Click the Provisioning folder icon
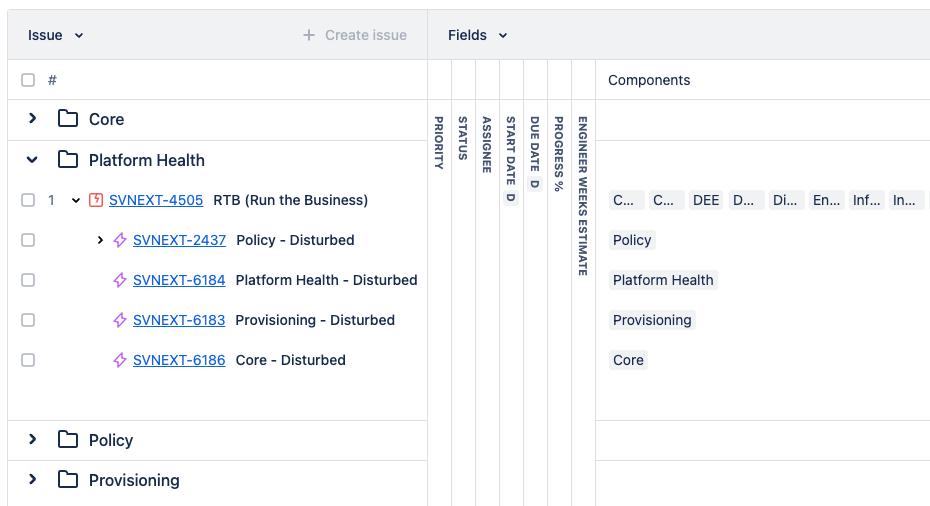The image size is (930, 506). click(x=68, y=480)
